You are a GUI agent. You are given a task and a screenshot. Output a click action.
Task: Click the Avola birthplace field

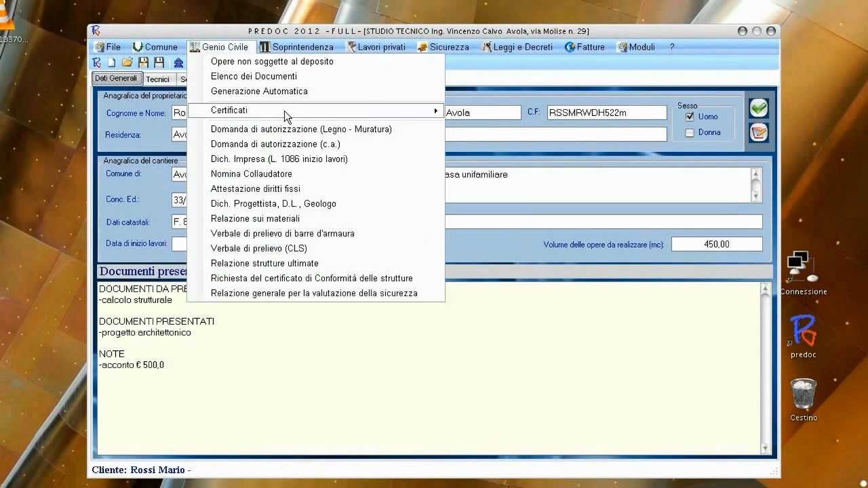coord(482,113)
